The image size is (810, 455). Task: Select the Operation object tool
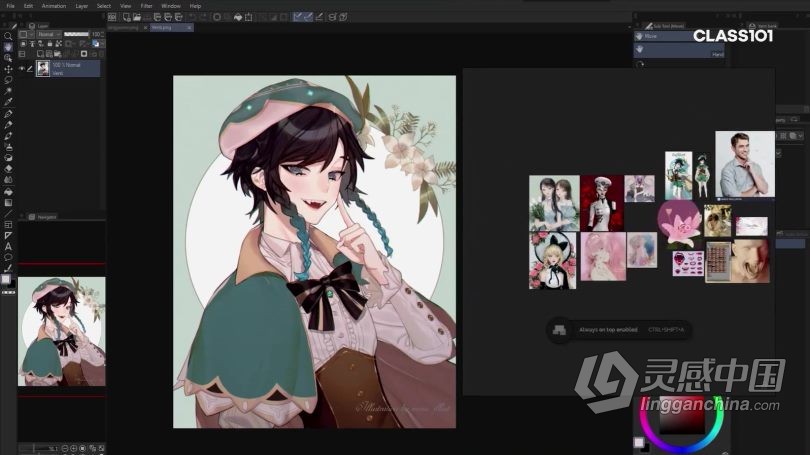click(x=8, y=58)
